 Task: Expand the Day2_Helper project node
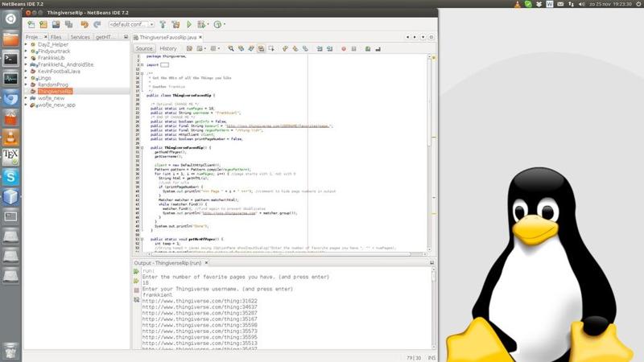point(27,44)
